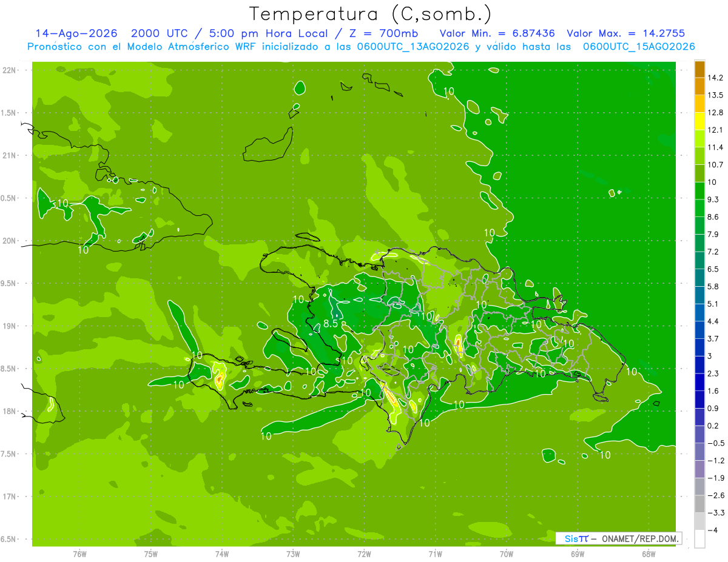Pick the legend swatch between 10.7 and 11.4
Image resolution: width=728 pixels, height=562 pixels.
(699, 156)
